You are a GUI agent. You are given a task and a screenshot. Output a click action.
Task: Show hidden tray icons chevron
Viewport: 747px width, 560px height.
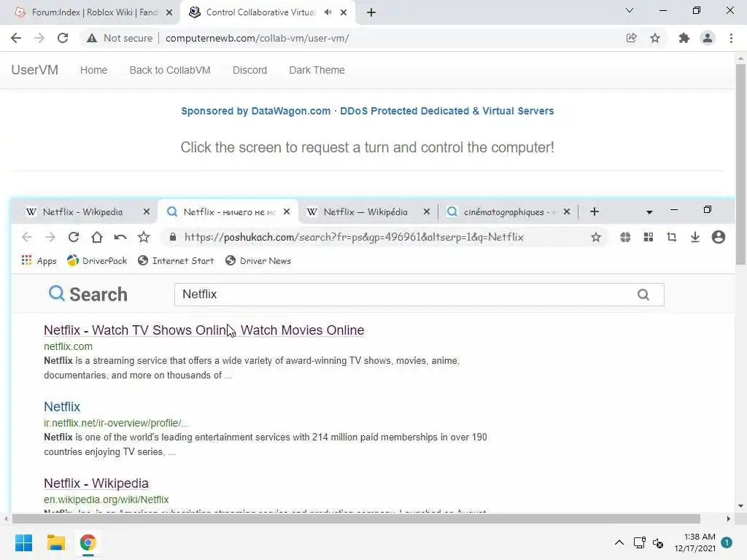(x=619, y=542)
